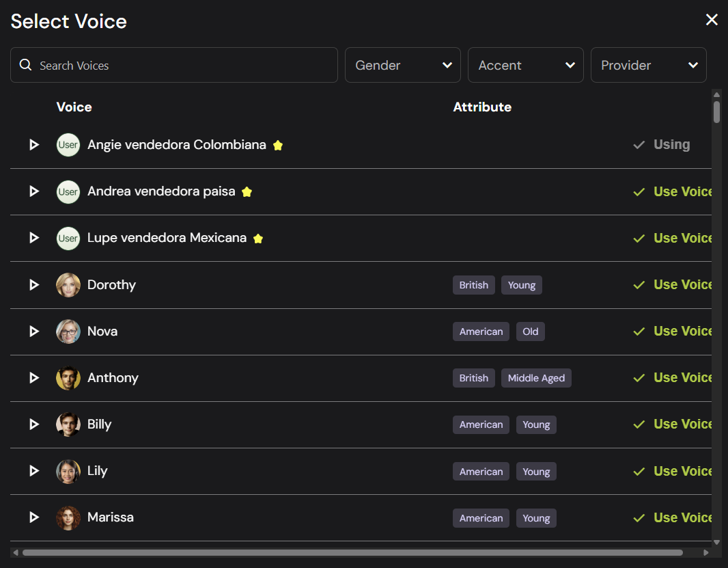Click the star icon next to Lupe vendedora Mexicana
Image resolution: width=728 pixels, height=568 pixels.
258,239
